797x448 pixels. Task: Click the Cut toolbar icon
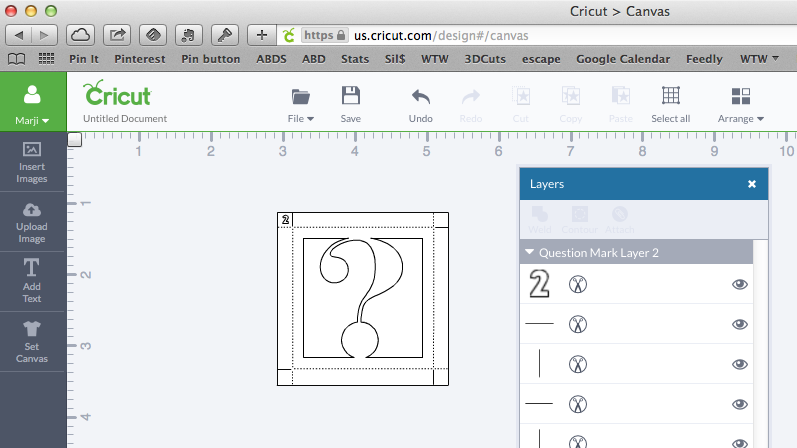[x=520, y=104]
